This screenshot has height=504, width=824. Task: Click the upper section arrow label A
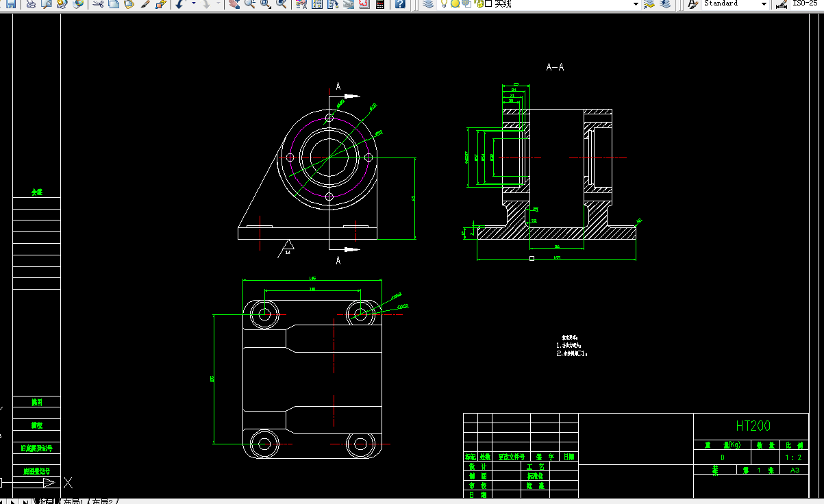tap(338, 86)
